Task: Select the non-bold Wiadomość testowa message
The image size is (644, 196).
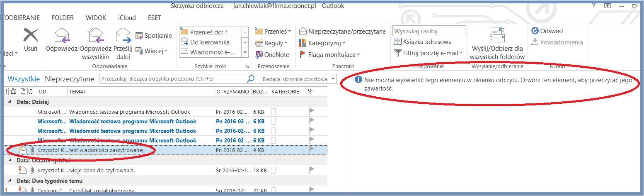Action: 166,112
